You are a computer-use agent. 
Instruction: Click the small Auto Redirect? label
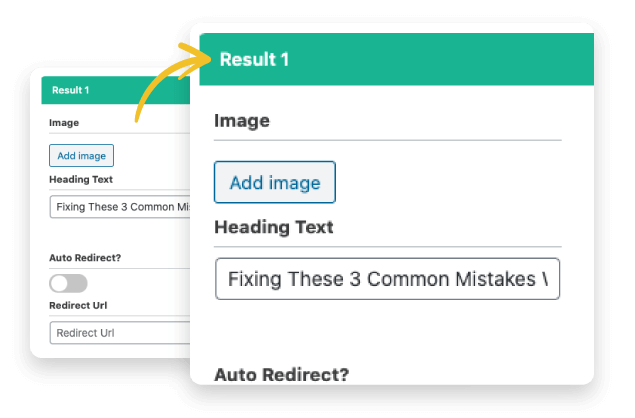[x=85, y=258]
